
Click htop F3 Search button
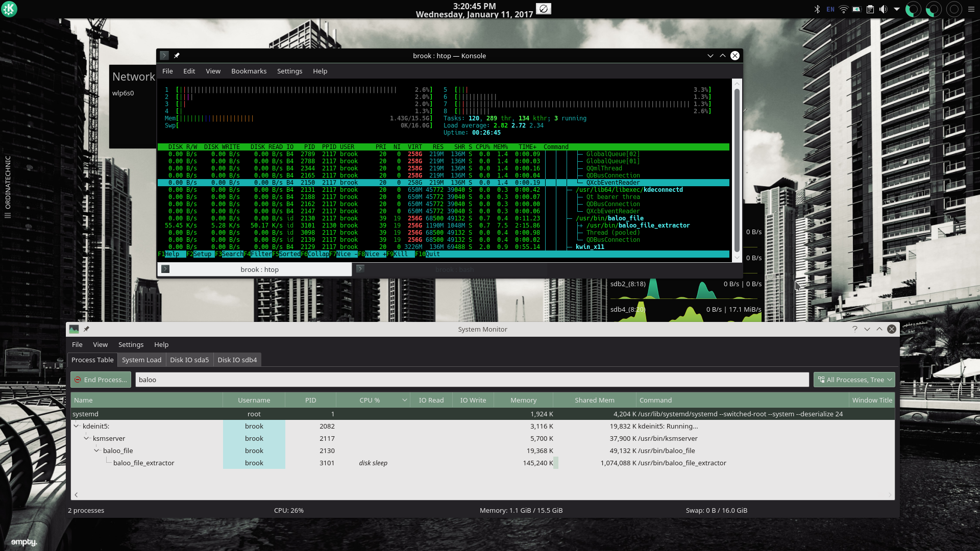pyautogui.click(x=229, y=254)
